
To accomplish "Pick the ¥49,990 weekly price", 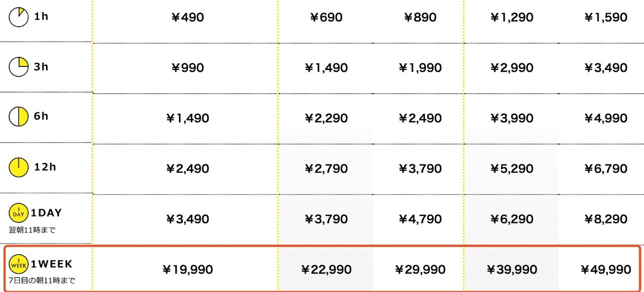I will coord(605,270).
